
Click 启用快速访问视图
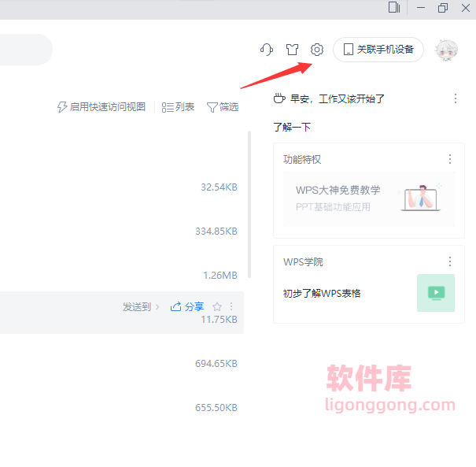[101, 107]
